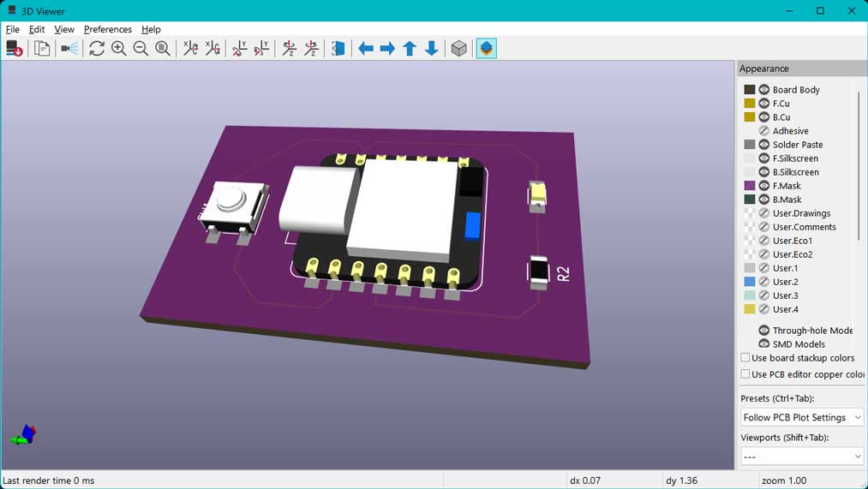Hide Through-hole Models
868x489 pixels.
764,331
